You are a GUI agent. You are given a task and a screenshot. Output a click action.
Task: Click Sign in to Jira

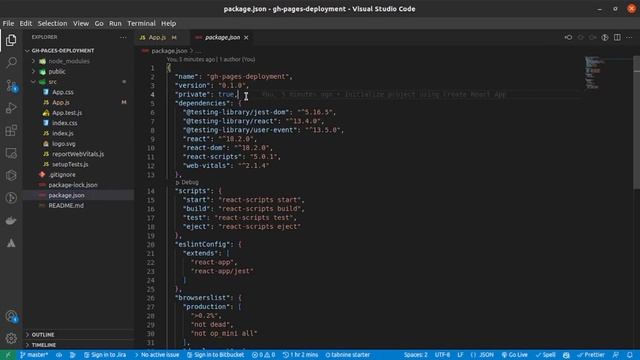click(x=105, y=355)
